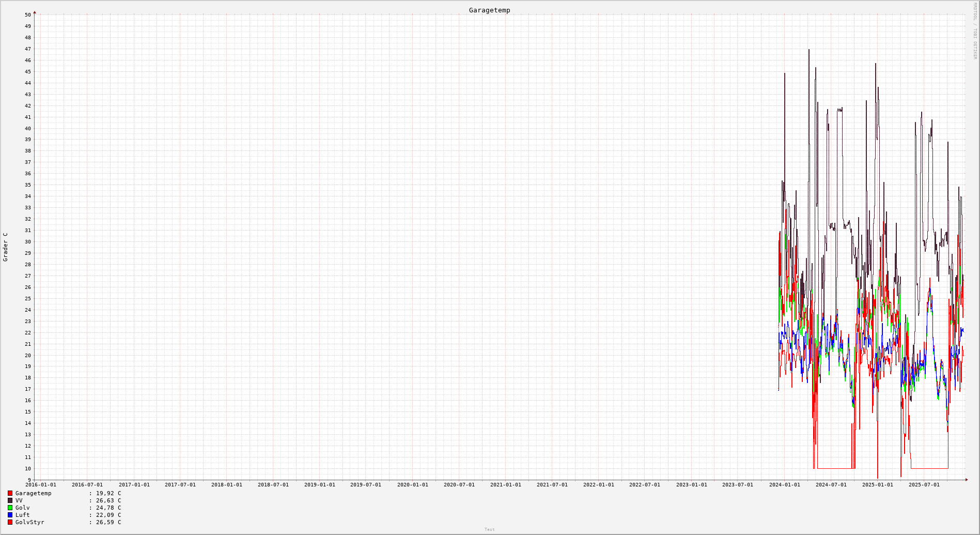Image resolution: width=980 pixels, height=535 pixels.
Task: Click the 'Grader C' y-axis label
Action: pyautogui.click(x=6, y=247)
